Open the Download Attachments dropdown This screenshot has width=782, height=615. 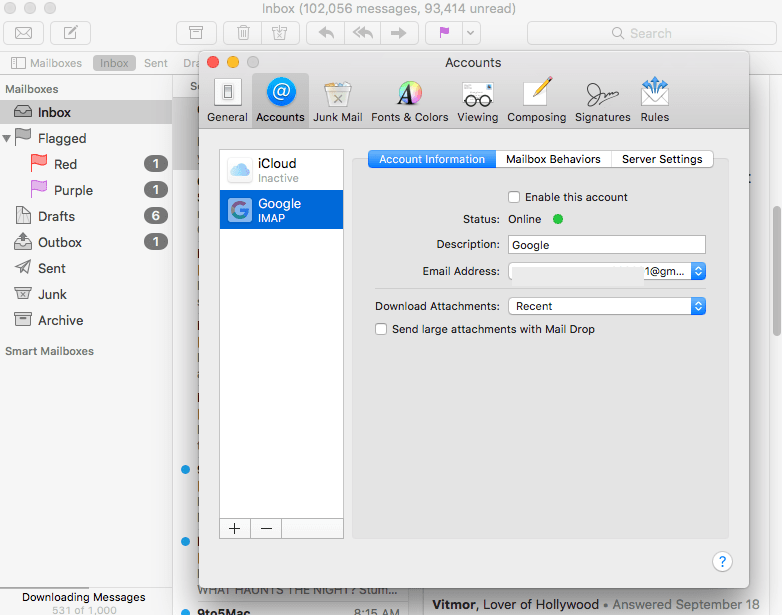(606, 306)
